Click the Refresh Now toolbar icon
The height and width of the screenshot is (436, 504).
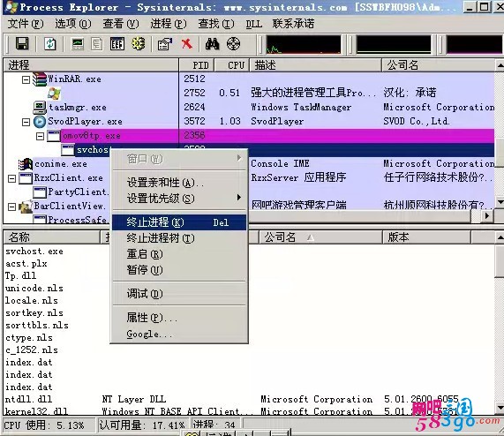coord(49,44)
